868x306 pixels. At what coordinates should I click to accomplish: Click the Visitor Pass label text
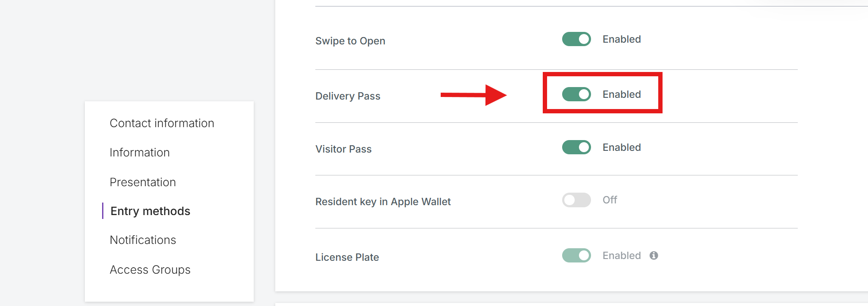click(x=343, y=149)
